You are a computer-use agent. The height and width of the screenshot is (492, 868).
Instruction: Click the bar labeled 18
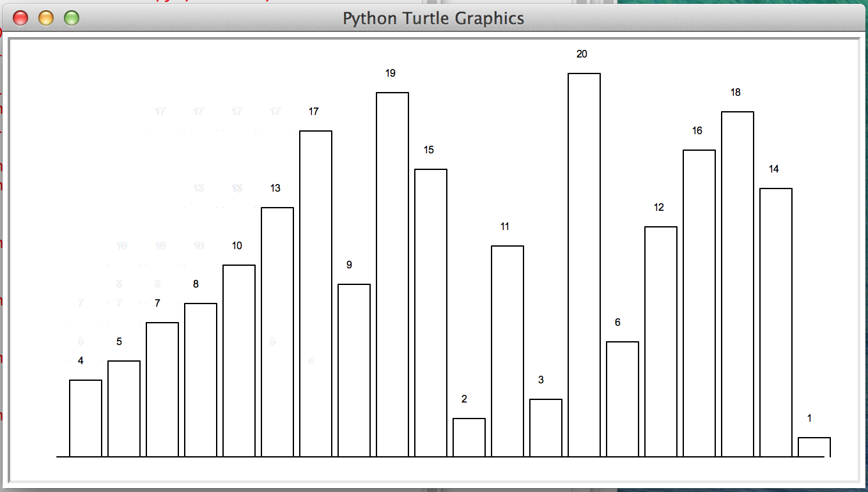pyautogui.click(x=738, y=284)
